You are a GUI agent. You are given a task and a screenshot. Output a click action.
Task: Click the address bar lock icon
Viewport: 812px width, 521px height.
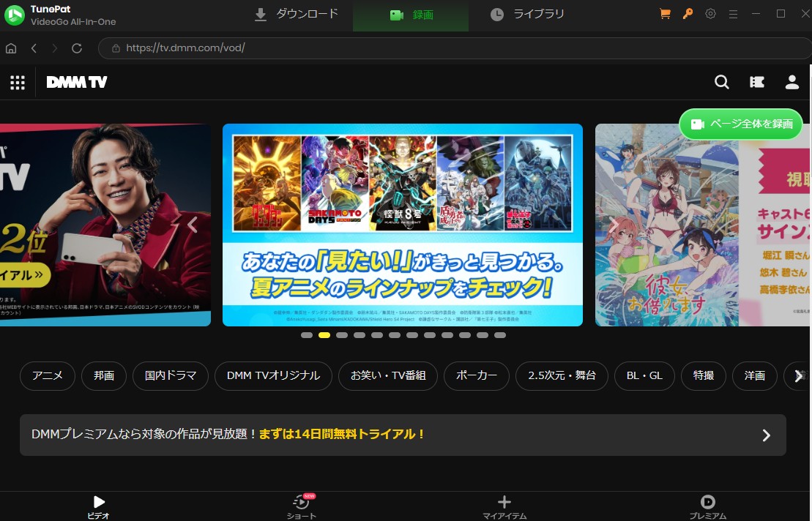coord(116,48)
